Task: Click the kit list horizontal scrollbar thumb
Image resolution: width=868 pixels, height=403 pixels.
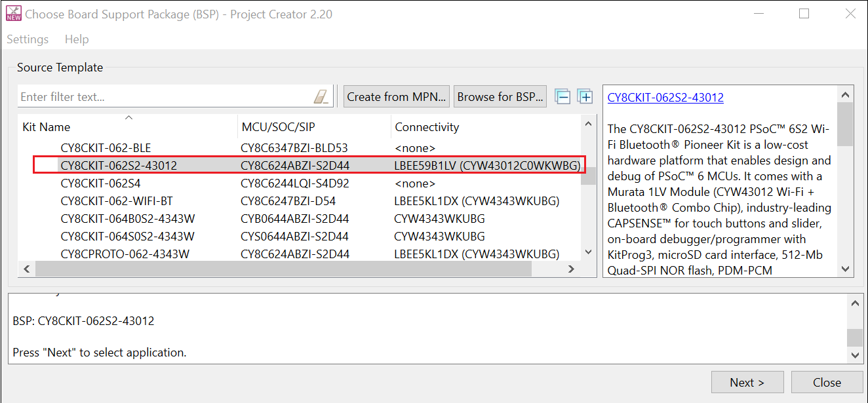Action: pos(284,269)
